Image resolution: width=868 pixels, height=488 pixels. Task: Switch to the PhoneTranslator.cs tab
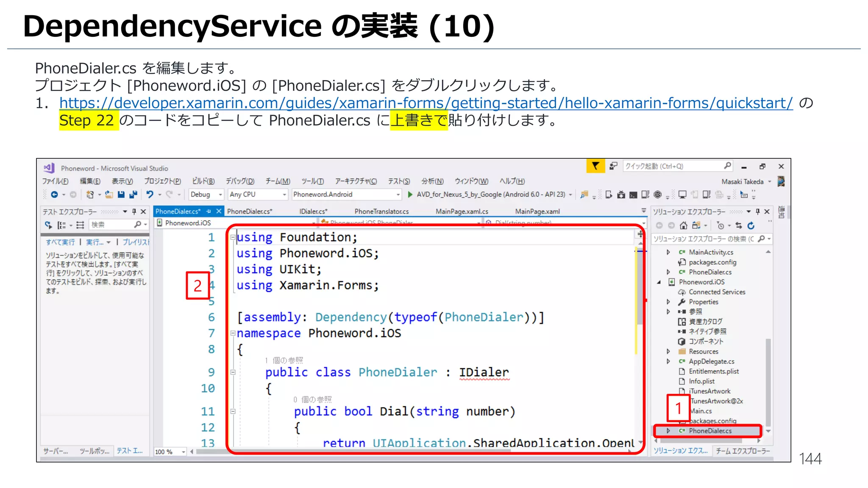click(x=381, y=211)
